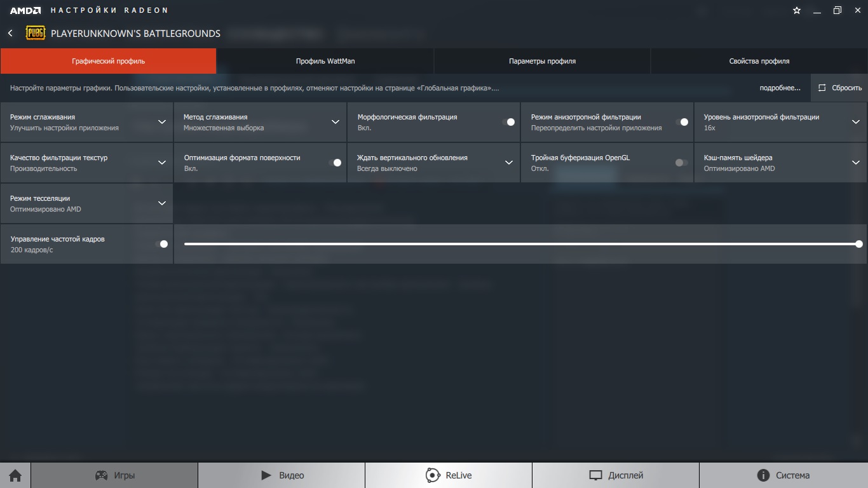The width and height of the screenshot is (868, 488).
Task: Expand Ждать вертикального обновления dropdown
Action: click(509, 163)
